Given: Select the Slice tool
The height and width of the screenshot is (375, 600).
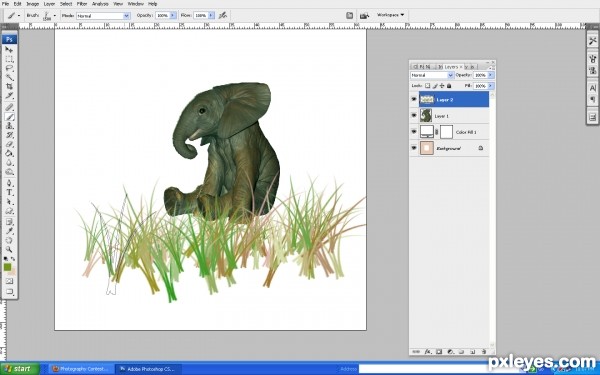Looking at the screenshot, I should click(9, 96).
